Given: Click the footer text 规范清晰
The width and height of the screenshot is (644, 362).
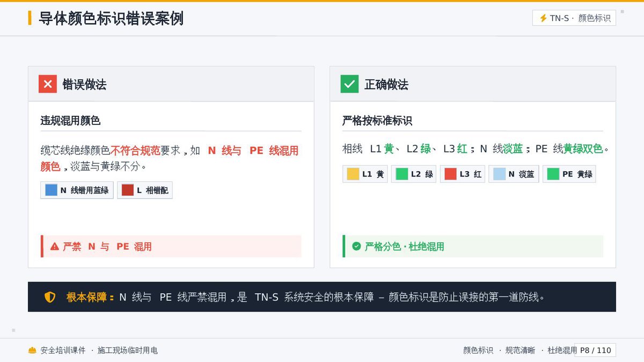Looking at the screenshot, I should pos(521,350).
